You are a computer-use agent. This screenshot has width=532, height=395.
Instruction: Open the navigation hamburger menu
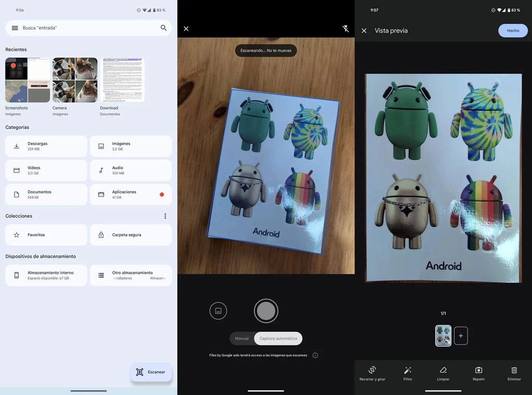(x=15, y=28)
